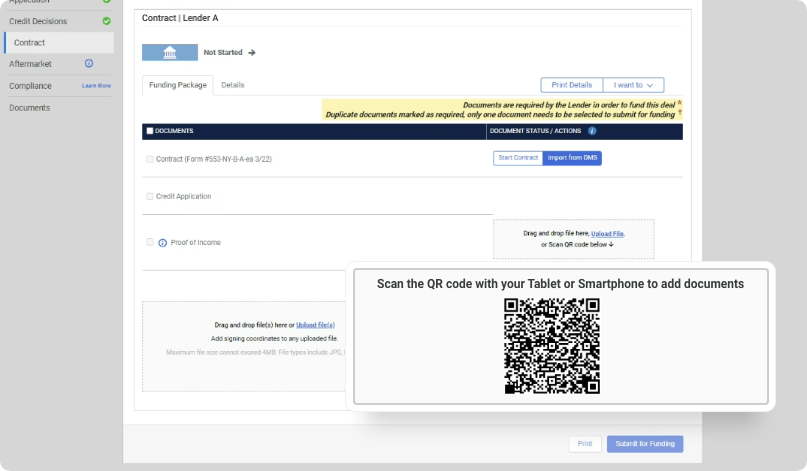Check the Credit Application checkbox
The width and height of the screenshot is (807, 471).
(150, 197)
